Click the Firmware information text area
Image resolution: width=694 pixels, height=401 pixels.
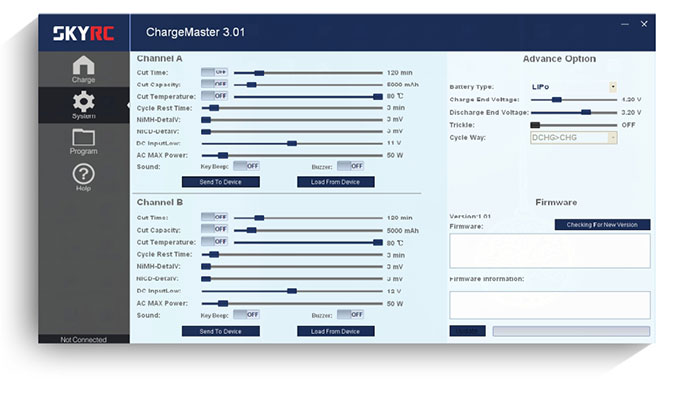point(550,305)
